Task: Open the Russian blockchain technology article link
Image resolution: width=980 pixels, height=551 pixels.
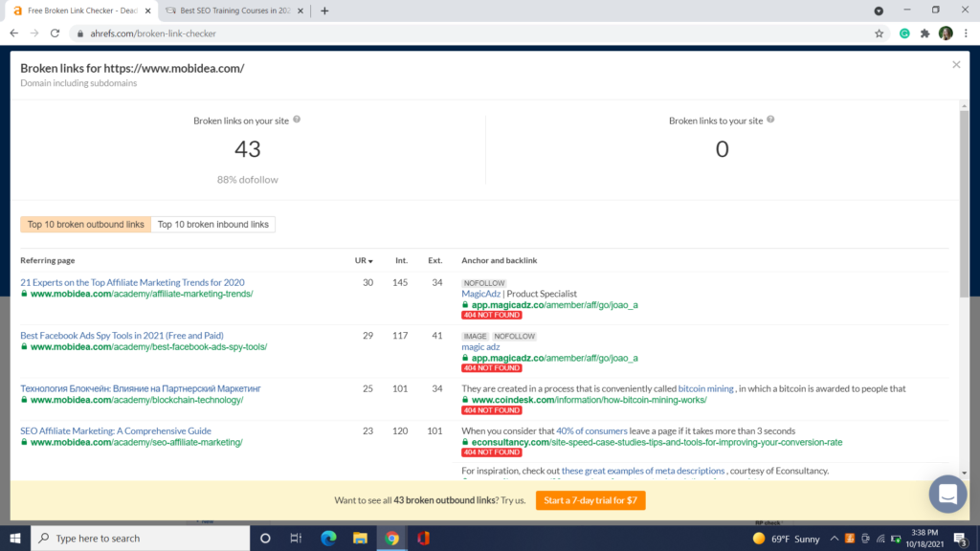Action: click(141, 388)
